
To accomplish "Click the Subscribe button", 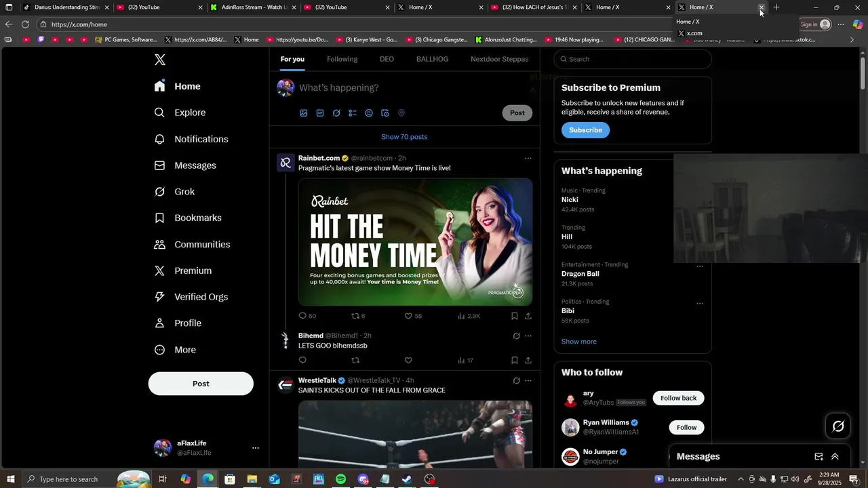I will 585,130.
